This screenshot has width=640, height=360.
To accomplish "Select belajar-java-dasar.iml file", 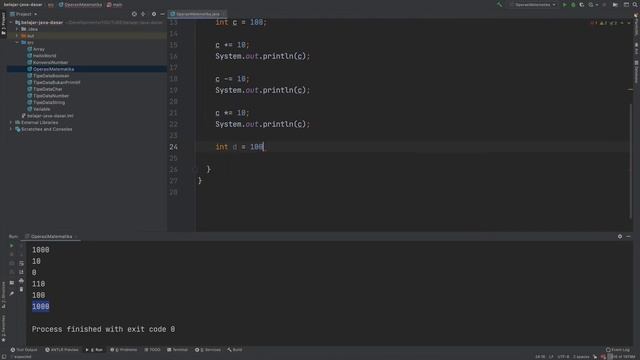I will click(x=47, y=116).
